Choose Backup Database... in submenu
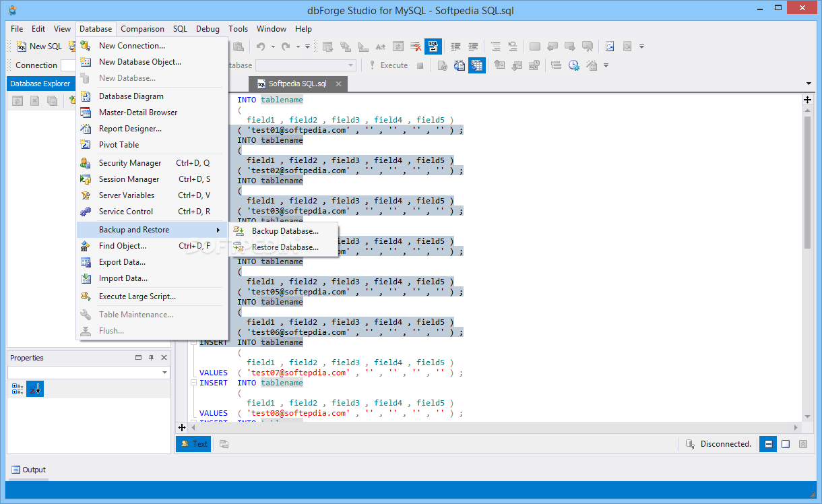Screen dimensions: 822x504 pyautogui.click(x=284, y=231)
